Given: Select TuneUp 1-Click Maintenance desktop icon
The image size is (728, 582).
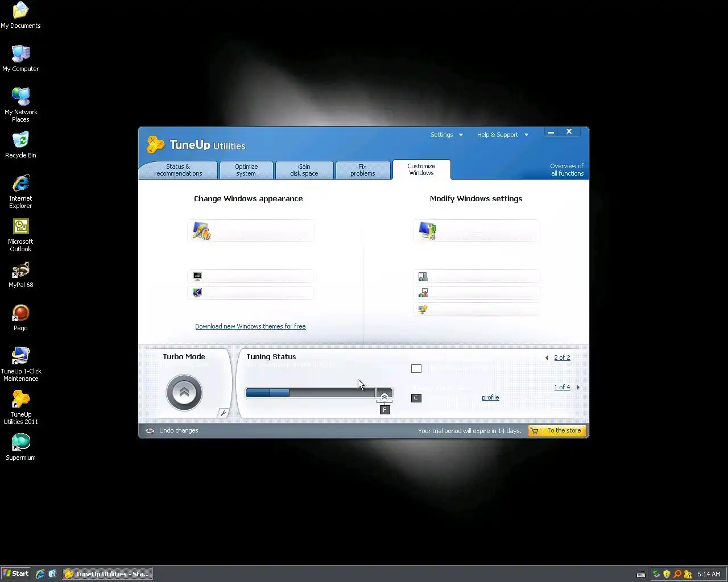Looking at the screenshot, I should (x=20, y=364).
